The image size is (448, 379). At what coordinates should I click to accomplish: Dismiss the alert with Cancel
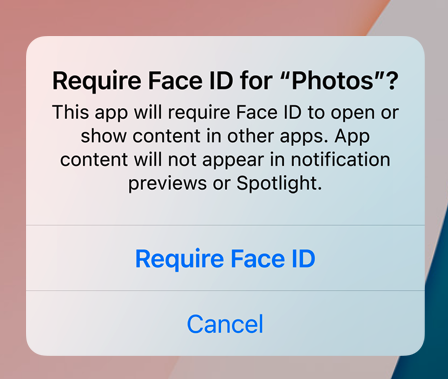[225, 323]
